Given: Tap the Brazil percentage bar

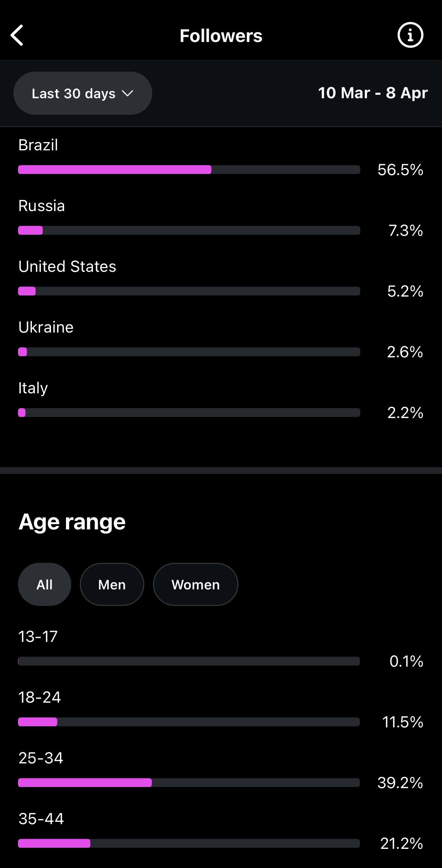Looking at the screenshot, I should [x=189, y=169].
